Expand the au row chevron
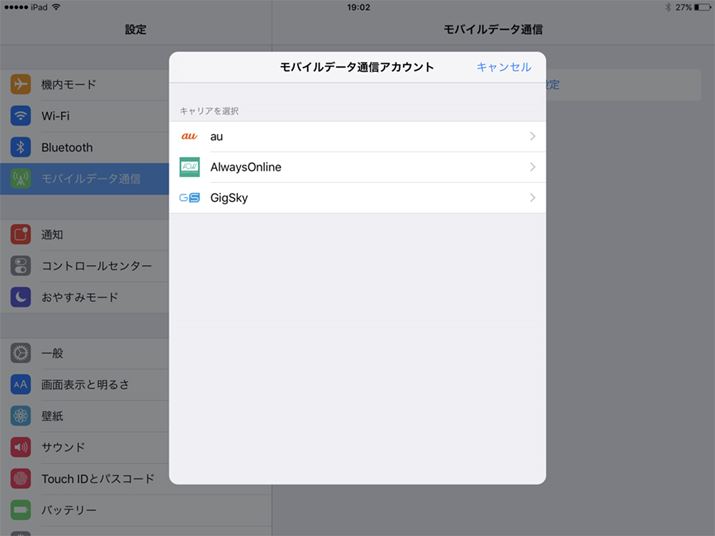 (x=532, y=136)
